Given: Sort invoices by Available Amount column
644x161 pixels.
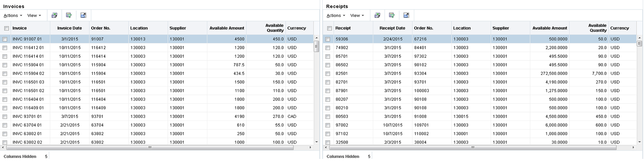Looking at the screenshot, I should 226,28.
